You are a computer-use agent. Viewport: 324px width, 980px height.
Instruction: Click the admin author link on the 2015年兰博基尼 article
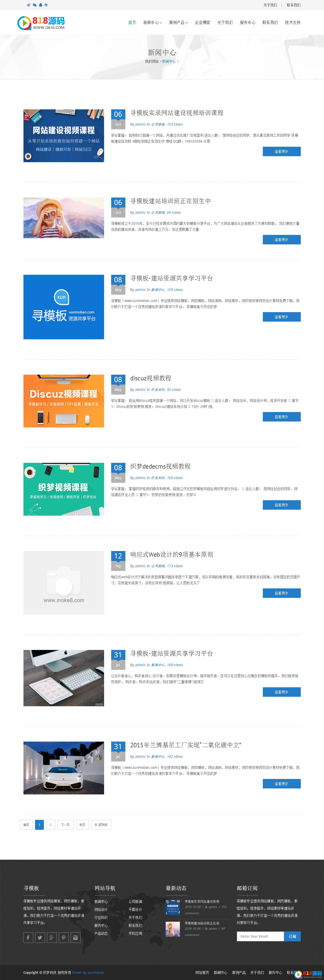click(x=140, y=757)
